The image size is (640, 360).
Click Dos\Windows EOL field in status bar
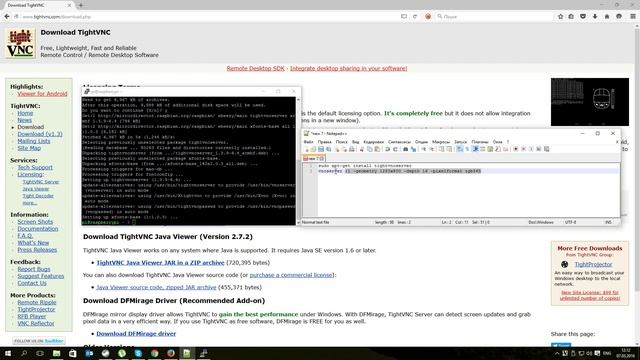(x=541, y=222)
